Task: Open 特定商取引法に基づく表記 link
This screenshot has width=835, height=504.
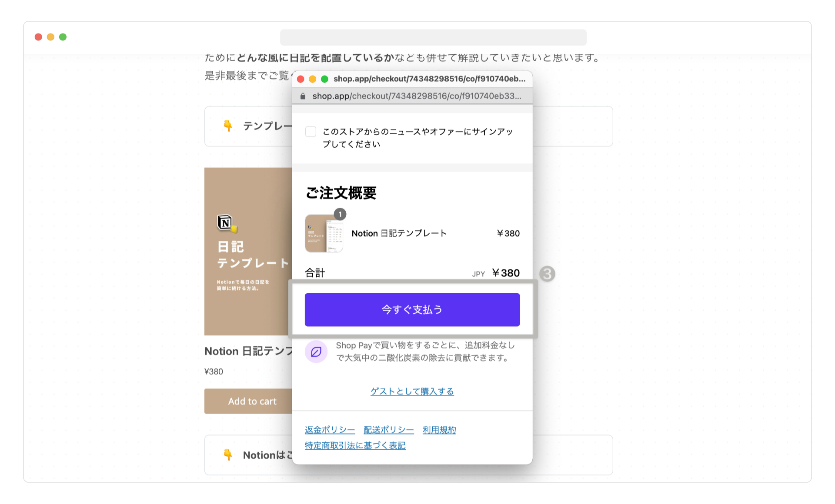Action: [x=355, y=445]
